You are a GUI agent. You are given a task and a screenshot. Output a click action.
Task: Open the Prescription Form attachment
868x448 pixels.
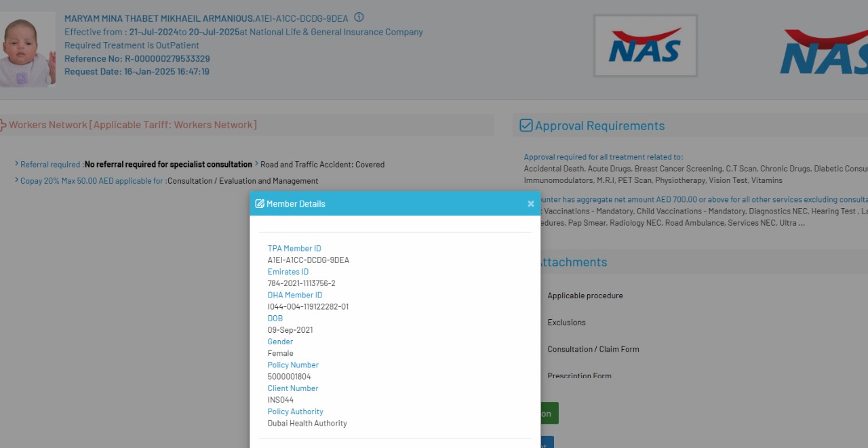[x=580, y=375]
